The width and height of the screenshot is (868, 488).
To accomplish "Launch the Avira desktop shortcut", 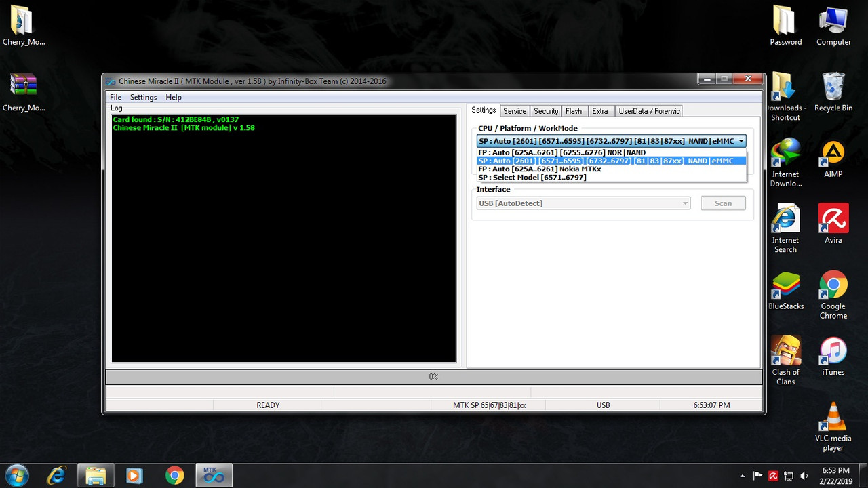I will pos(833,224).
